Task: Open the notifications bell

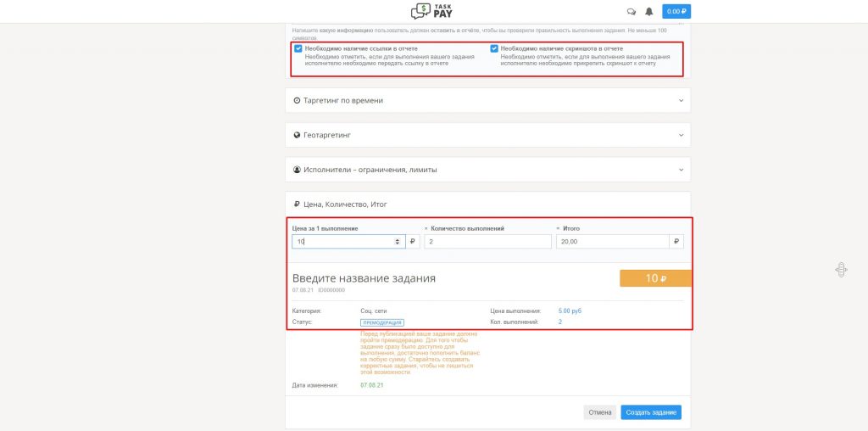Action: coord(649,12)
